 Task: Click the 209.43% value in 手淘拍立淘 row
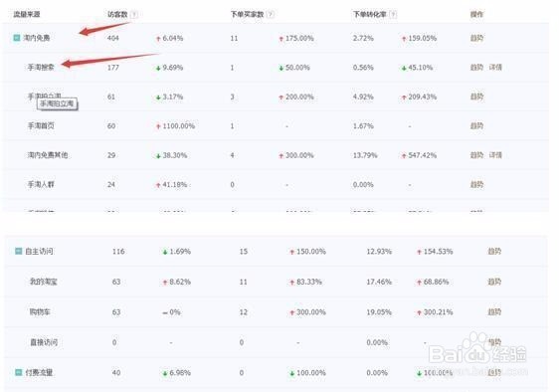tap(422, 97)
